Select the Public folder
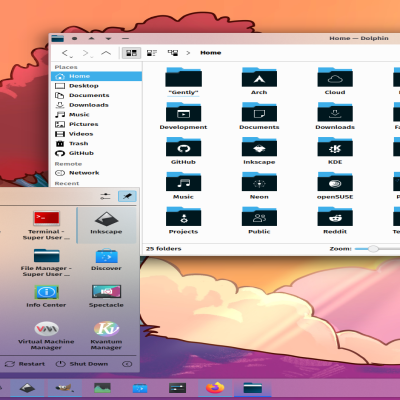Screen dimensions: 400x400 tap(259, 221)
